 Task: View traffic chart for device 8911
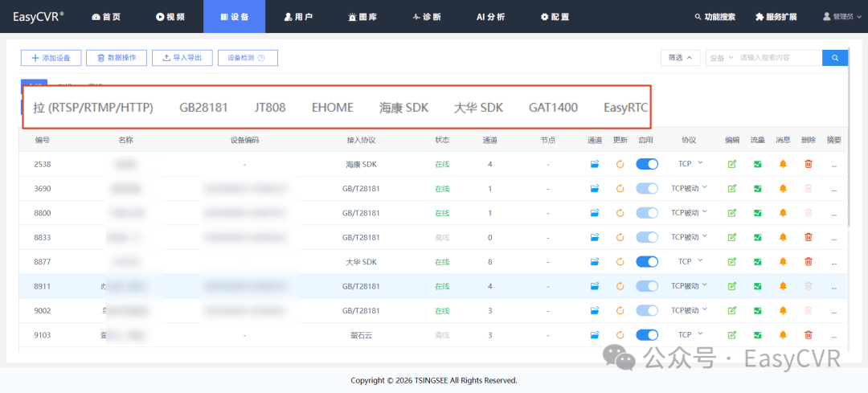[757, 286]
